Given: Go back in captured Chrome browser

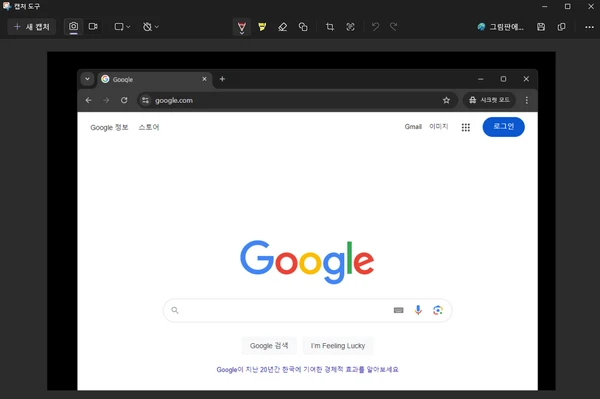Looking at the screenshot, I should (x=88, y=100).
